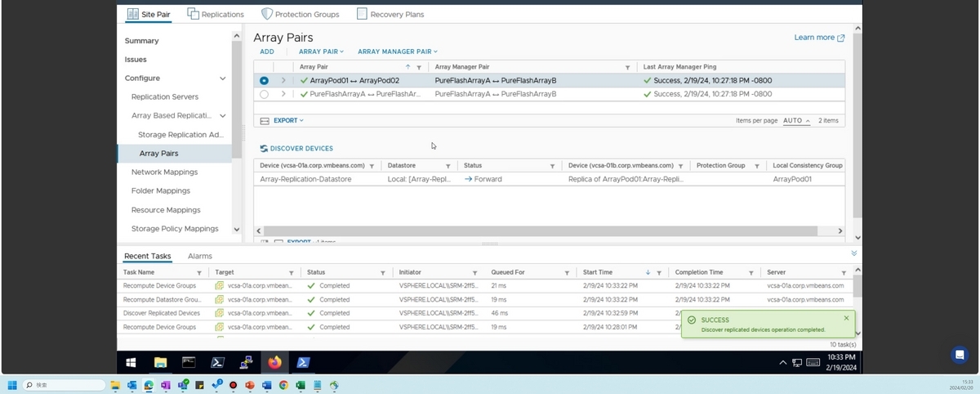The image size is (980, 394).
Task: Collapse the Array Based Replication section
Action: [222, 116]
